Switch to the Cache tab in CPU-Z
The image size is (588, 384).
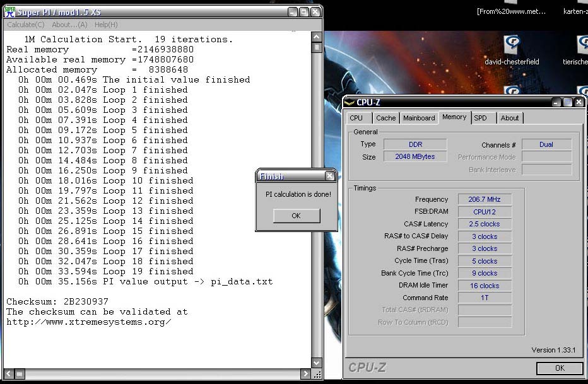386,118
